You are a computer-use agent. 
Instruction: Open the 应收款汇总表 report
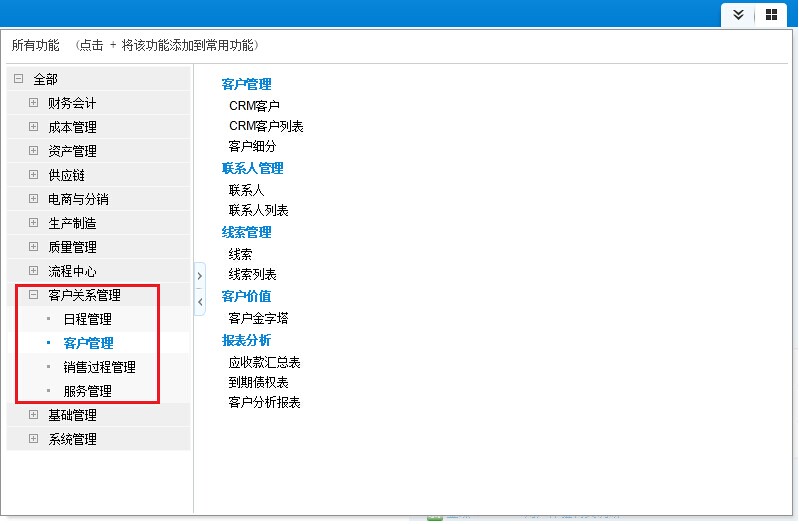click(x=264, y=362)
